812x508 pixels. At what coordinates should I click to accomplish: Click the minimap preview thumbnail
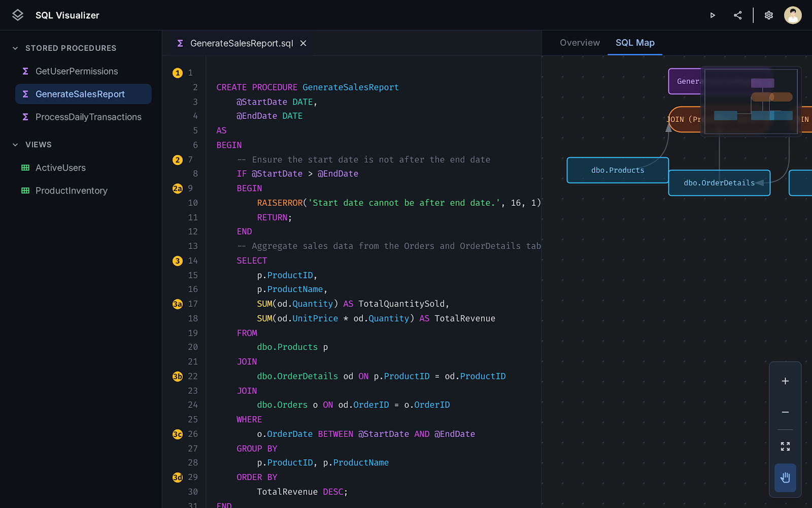point(751,102)
